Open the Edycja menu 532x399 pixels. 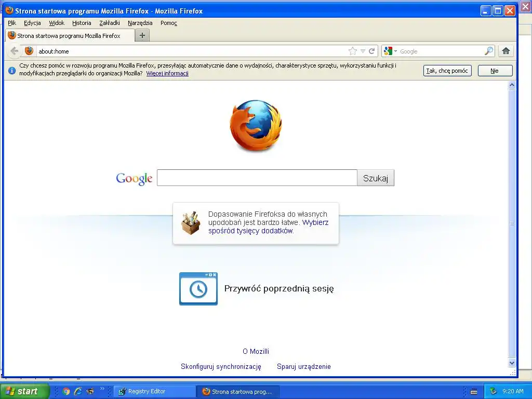[x=32, y=23]
